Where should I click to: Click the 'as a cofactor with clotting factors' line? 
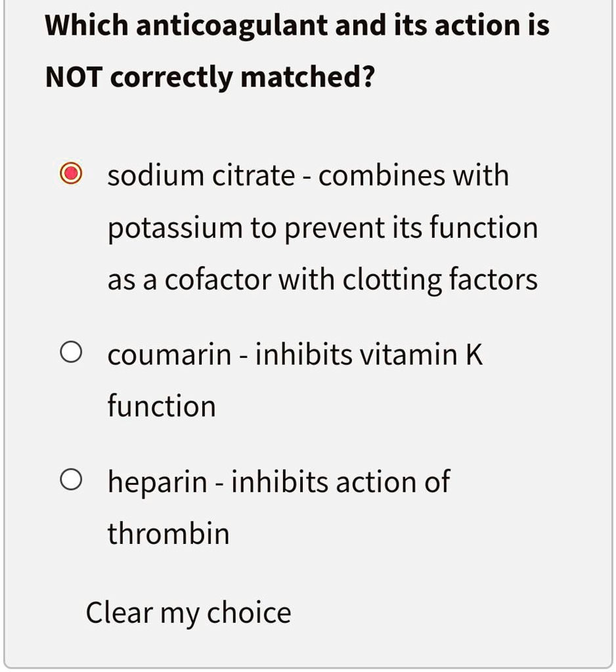(322, 280)
